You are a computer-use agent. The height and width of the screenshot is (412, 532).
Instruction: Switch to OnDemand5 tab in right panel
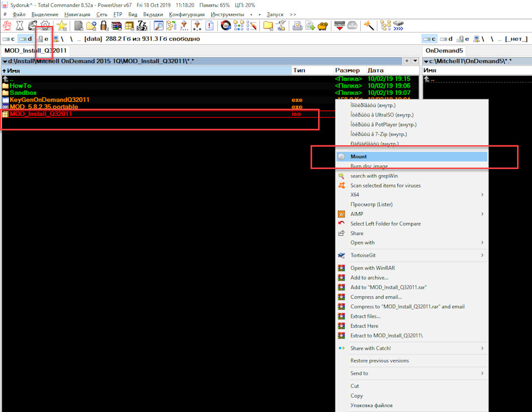click(x=444, y=50)
